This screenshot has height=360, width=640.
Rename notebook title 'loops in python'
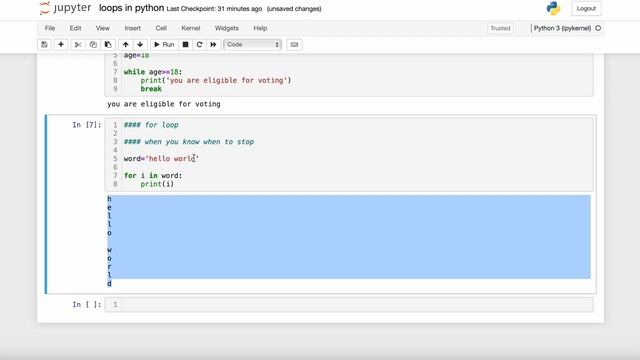coord(131,8)
